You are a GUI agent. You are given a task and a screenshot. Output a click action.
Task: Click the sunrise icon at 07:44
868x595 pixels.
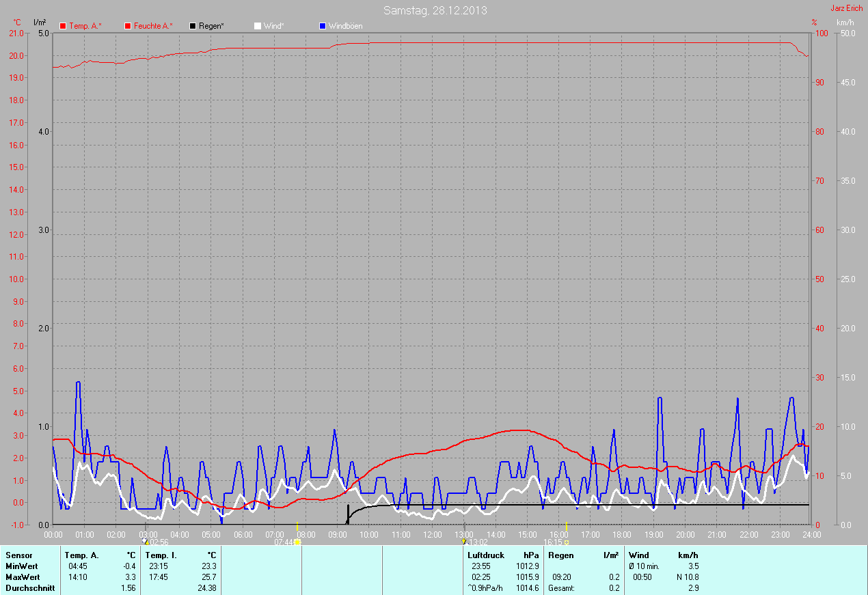[297, 542]
